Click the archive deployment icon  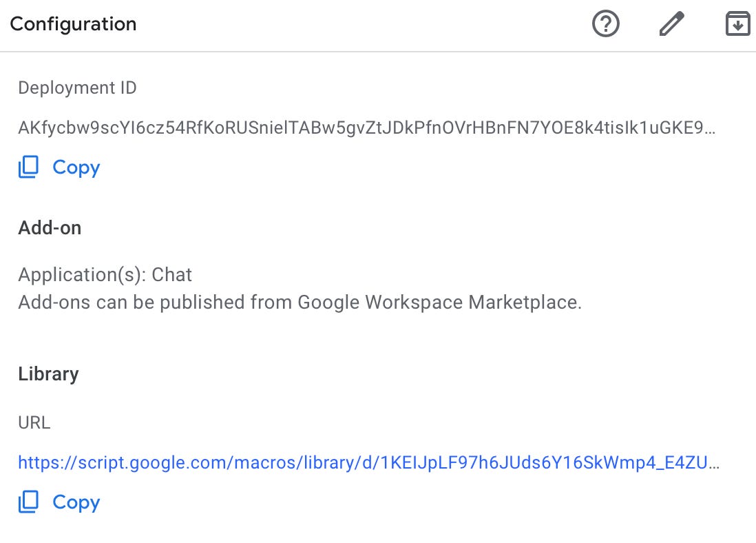pos(737,25)
